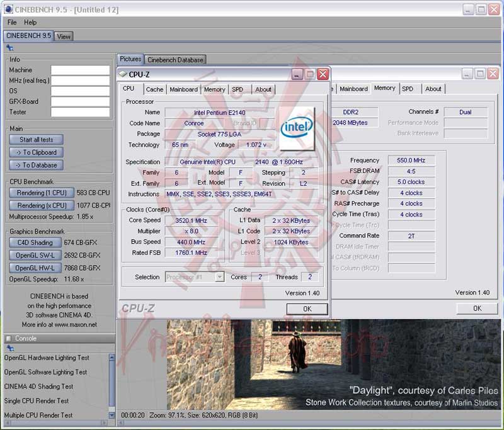Viewport: 504px width, 430px height.
Task: Switch to the Cinebench Database tab
Action: [x=176, y=60]
